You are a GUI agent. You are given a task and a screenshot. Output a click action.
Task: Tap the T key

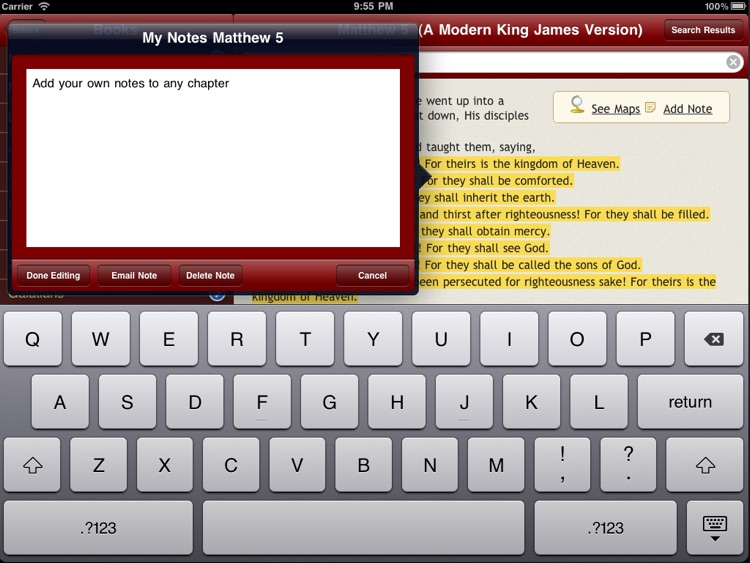point(305,339)
